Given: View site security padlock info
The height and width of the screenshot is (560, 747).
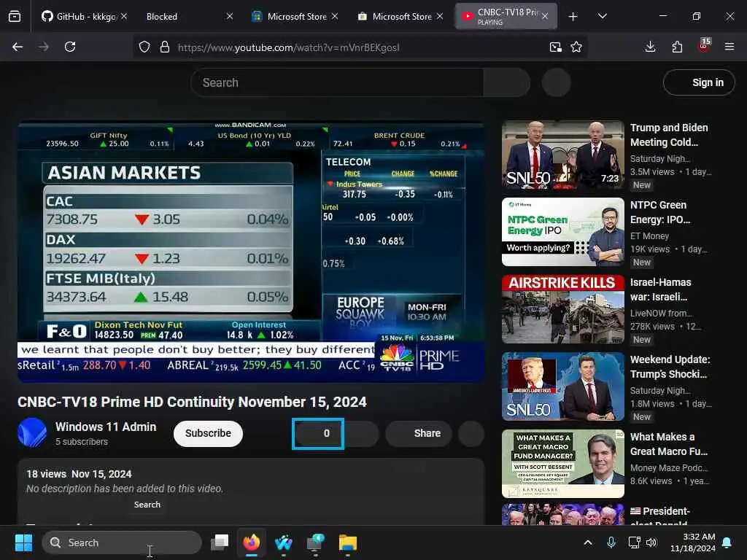Looking at the screenshot, I should pos(165,47).
